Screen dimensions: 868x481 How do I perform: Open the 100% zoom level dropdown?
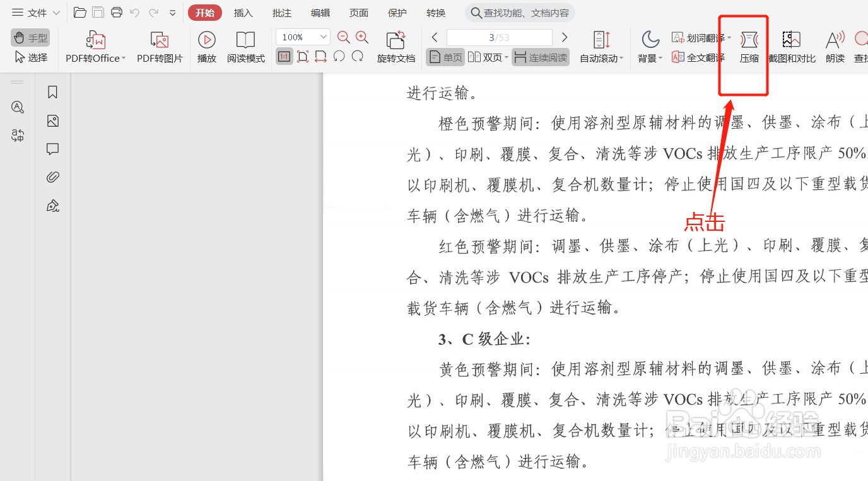coord(302,37)
